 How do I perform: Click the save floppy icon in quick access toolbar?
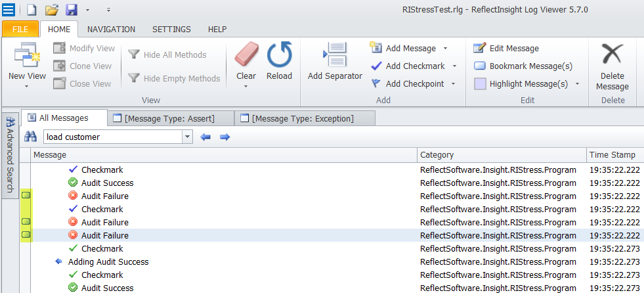pyautogui.click(x=72, y=9)
